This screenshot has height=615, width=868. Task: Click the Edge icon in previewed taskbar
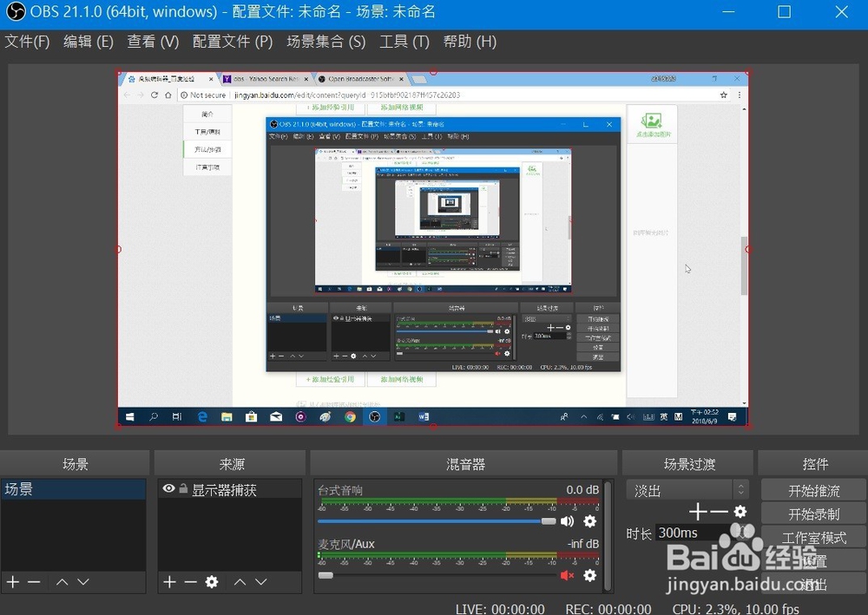(202, 417)
